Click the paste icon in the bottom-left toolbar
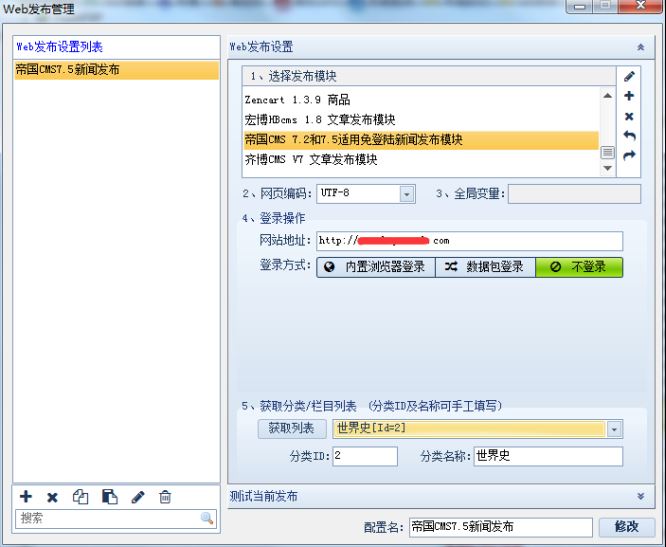Screen dimensions: 666x547 [x=110, y=497]
